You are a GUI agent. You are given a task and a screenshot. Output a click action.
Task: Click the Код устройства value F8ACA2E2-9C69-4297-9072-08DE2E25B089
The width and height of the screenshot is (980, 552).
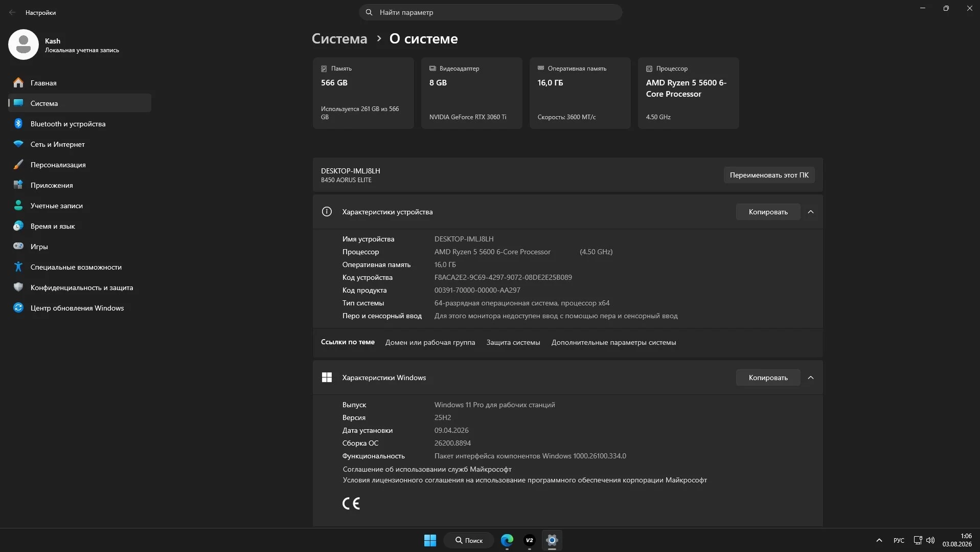coord(503,277)
